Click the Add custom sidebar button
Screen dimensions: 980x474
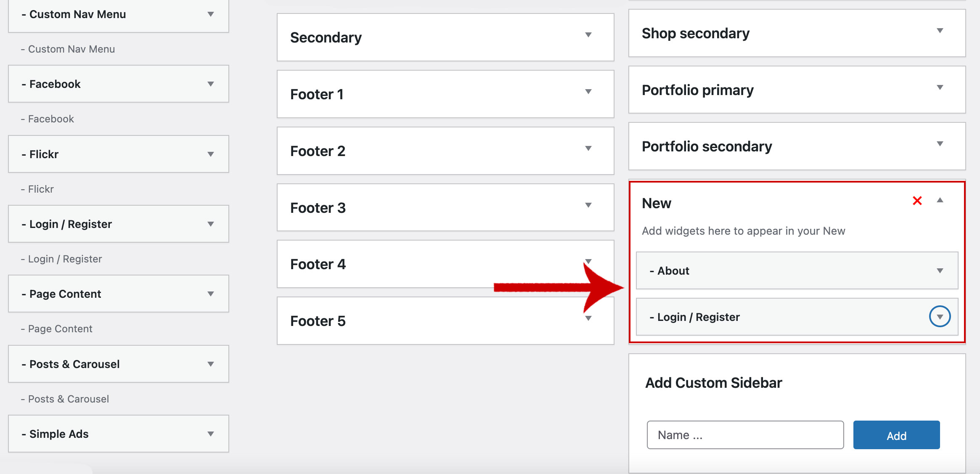coord(896,435)
